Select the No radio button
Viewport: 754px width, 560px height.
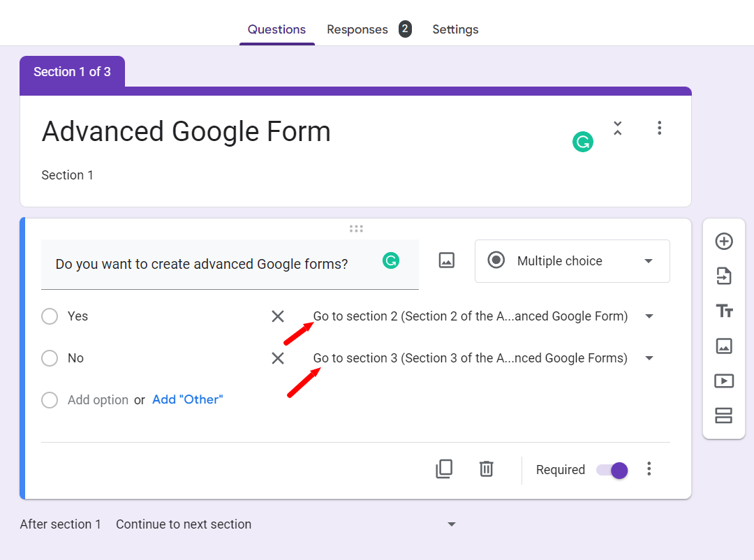[x=50, y=358]
